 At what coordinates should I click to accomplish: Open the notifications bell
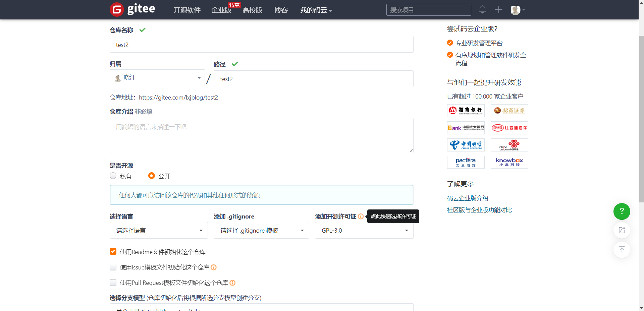pos(482,9)
